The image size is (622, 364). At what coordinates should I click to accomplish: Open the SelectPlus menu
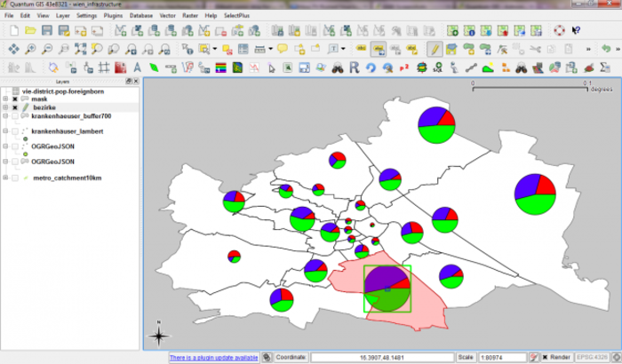[236, 16]
